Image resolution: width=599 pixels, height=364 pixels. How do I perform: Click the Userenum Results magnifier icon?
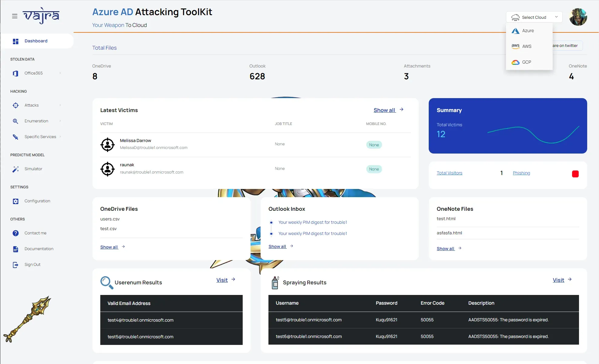pos(107,283)
